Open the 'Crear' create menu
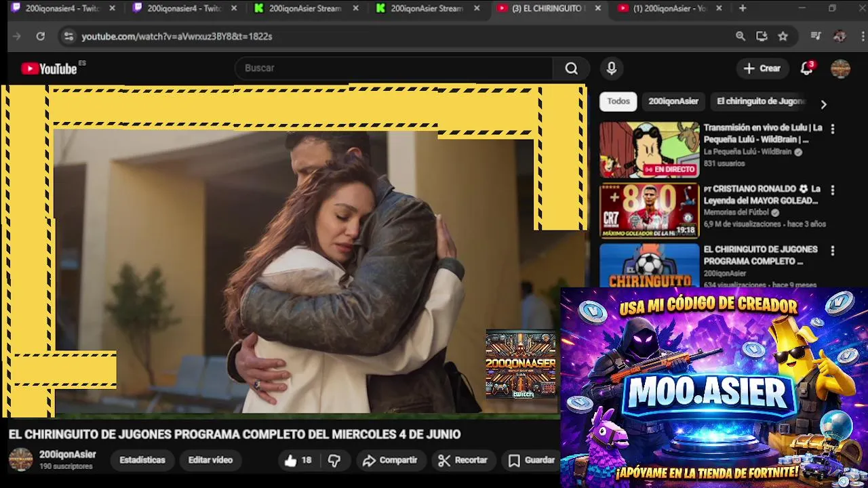 [x=762, y=68]
